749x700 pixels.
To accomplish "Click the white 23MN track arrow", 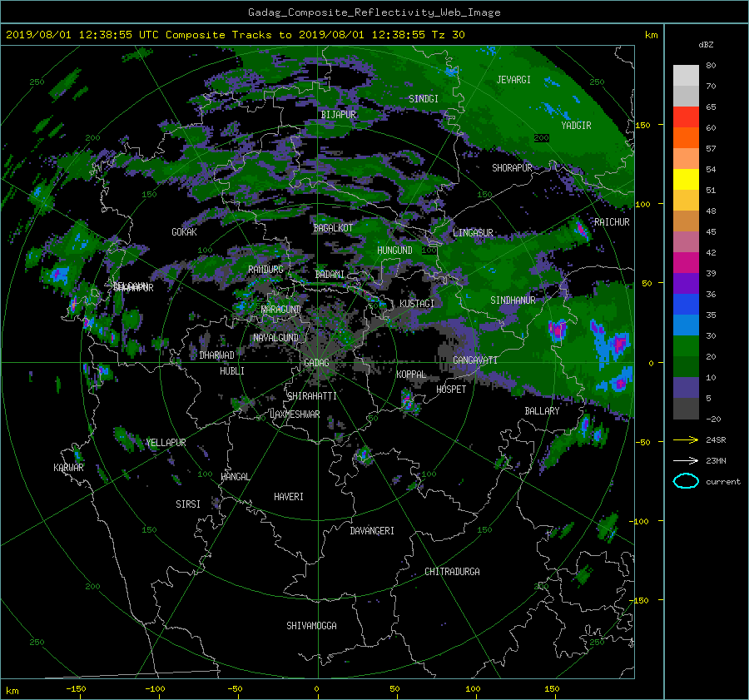I will tap(686, 460).
